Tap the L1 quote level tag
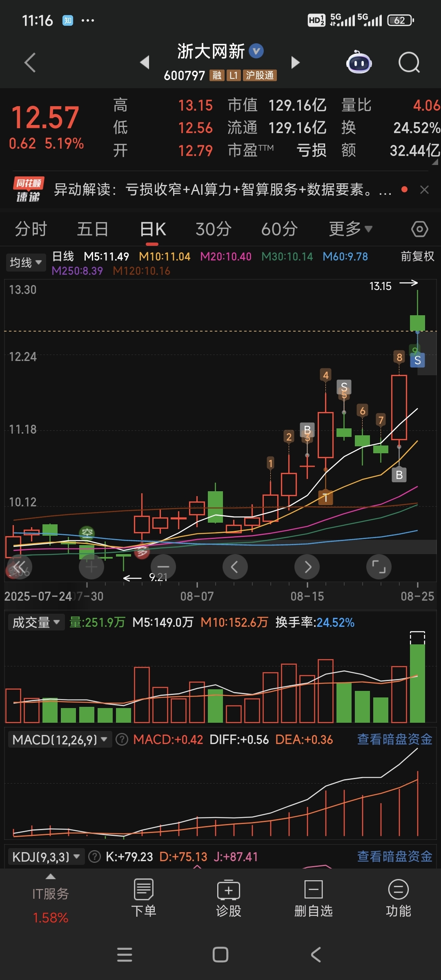Screen dimensions: 441x980 click(234, 75)
